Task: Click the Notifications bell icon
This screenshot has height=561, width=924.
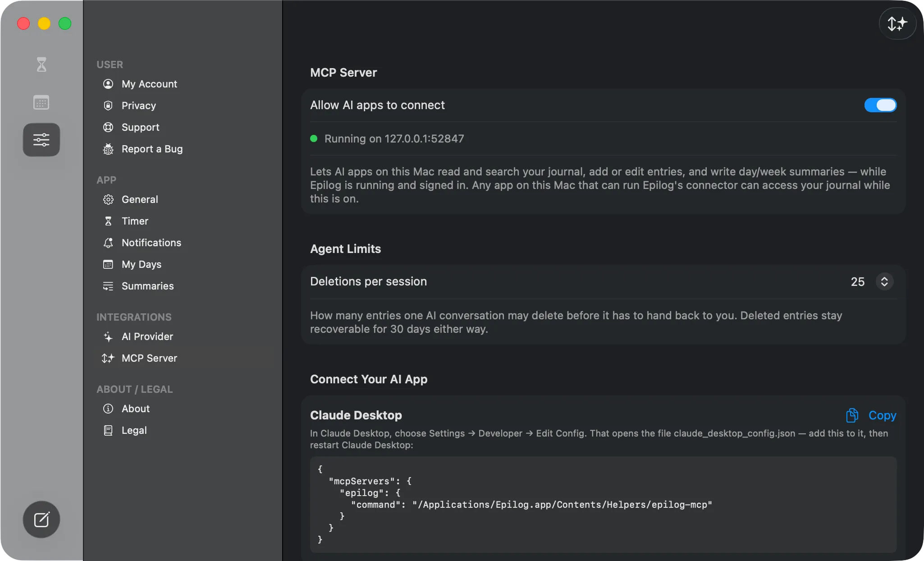Action: [108, 243]
